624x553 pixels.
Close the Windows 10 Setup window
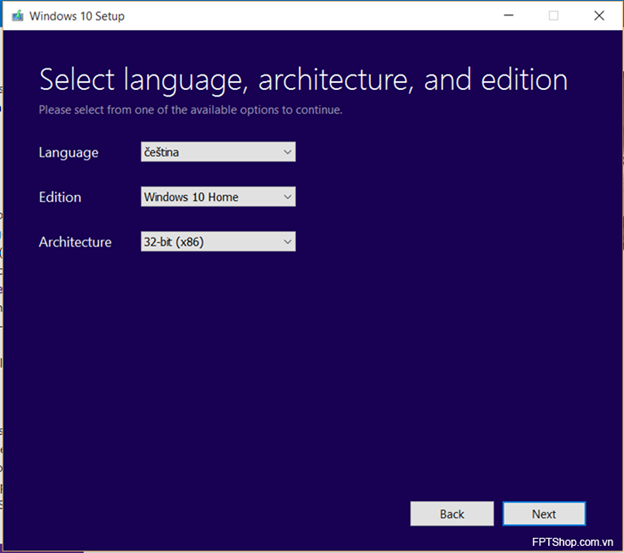click(599, 16)
